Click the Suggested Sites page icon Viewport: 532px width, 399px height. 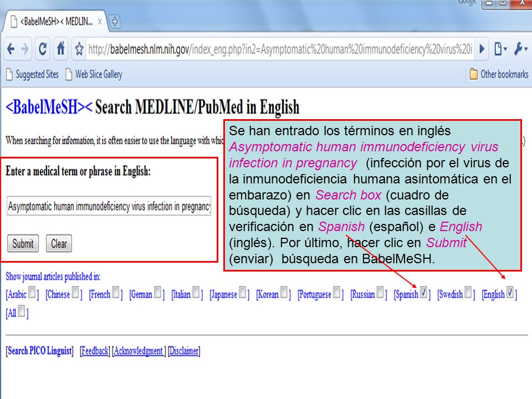tap(9, 74)
